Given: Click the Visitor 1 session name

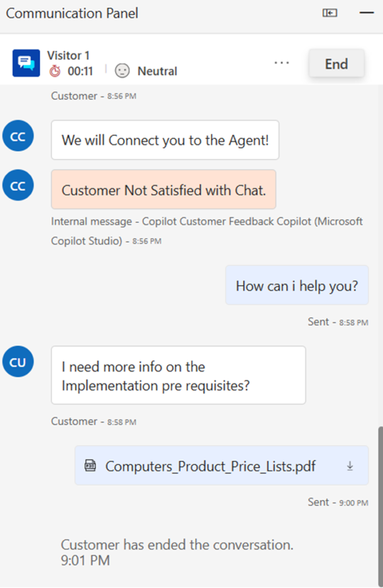Looking at the screenshot, I should (x=68, y=56).
